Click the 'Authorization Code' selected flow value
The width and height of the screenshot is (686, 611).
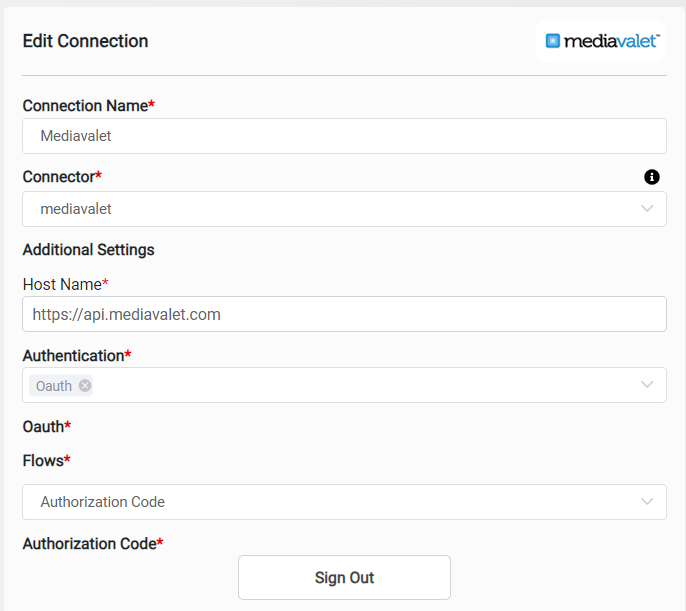tap(103, 502)
